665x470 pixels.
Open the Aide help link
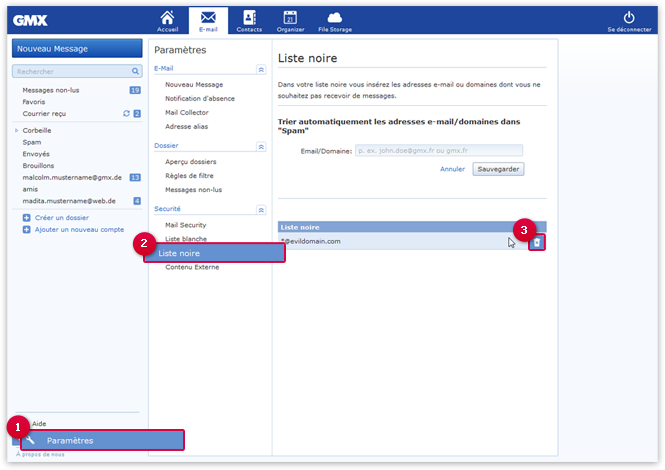coord(39,423)
